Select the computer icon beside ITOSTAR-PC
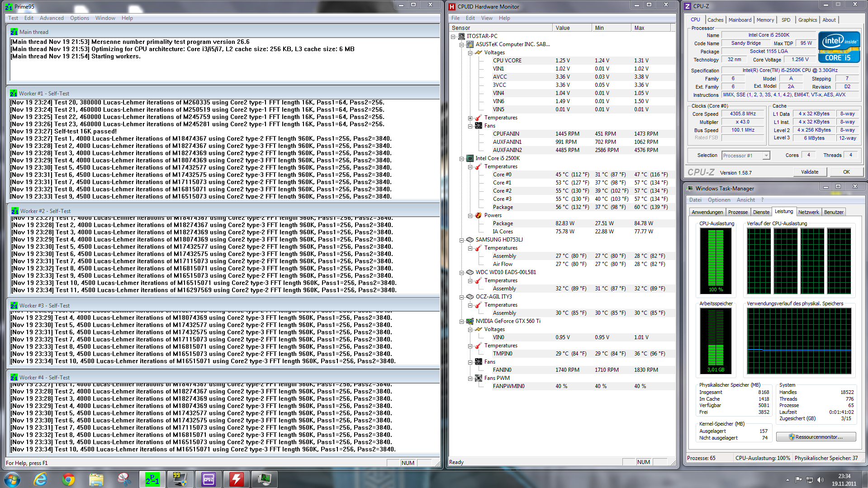 (461, 36)
